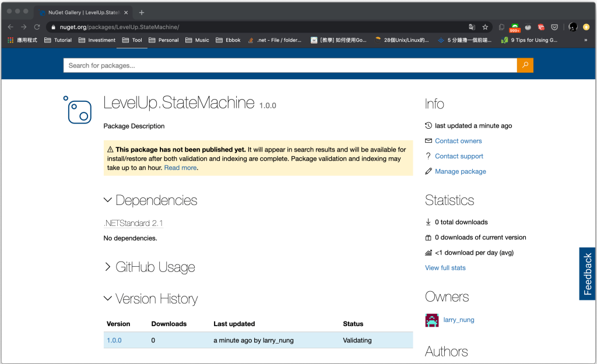The width and height of the screenshot is (597, 364).
Task: Click the pencil icon beside Manage package
Action: pyautogui.click(x=429, y=171)
